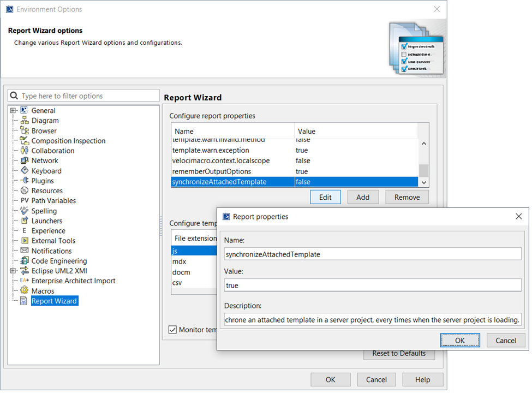Click the Enterprise Architect Import icon
Viewport: 532px width, 393px height.
[24, 281]
